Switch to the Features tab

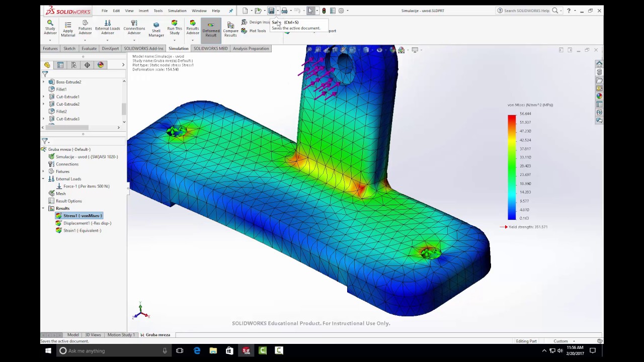tap(50, 48)
